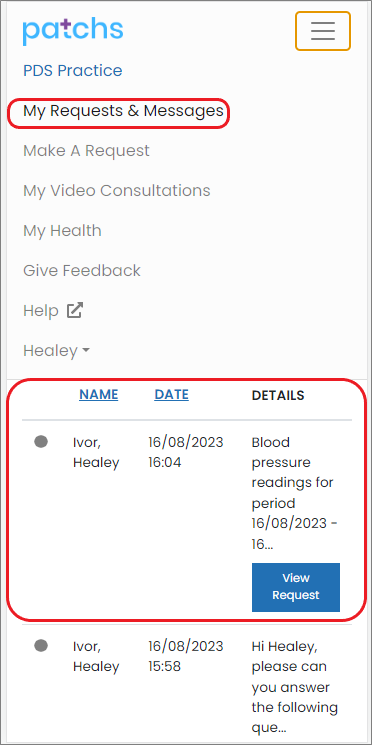
Task: Sort the table by DATE column
Action: coord(172,394)
